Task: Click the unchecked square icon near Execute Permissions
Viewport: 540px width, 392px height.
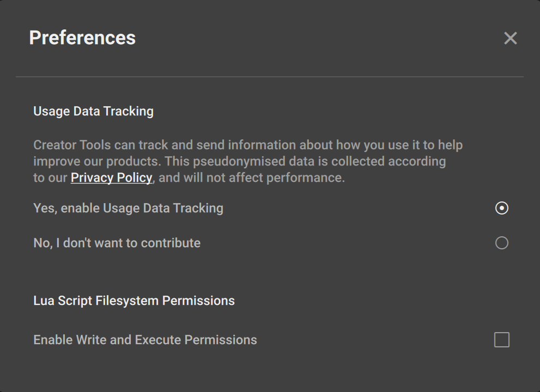Action: tap(502, 340)
